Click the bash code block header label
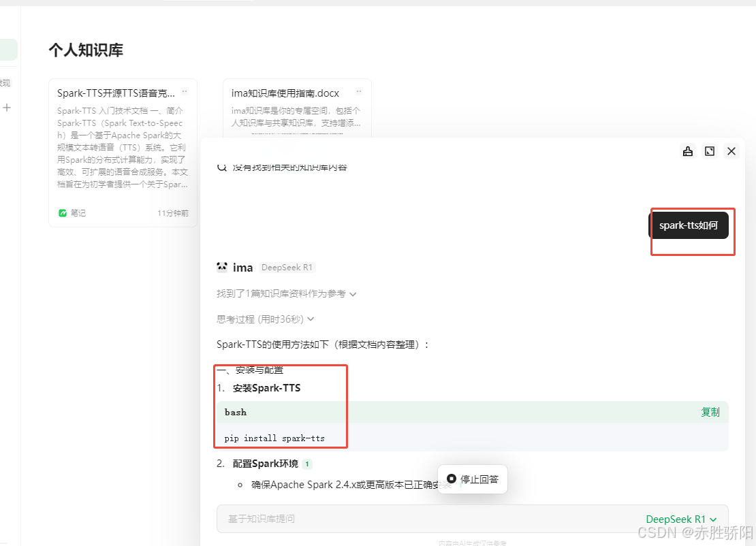Image resolution: width=756 pixels, height=546 pixels. pyautogui.click(x=235, y=412)
